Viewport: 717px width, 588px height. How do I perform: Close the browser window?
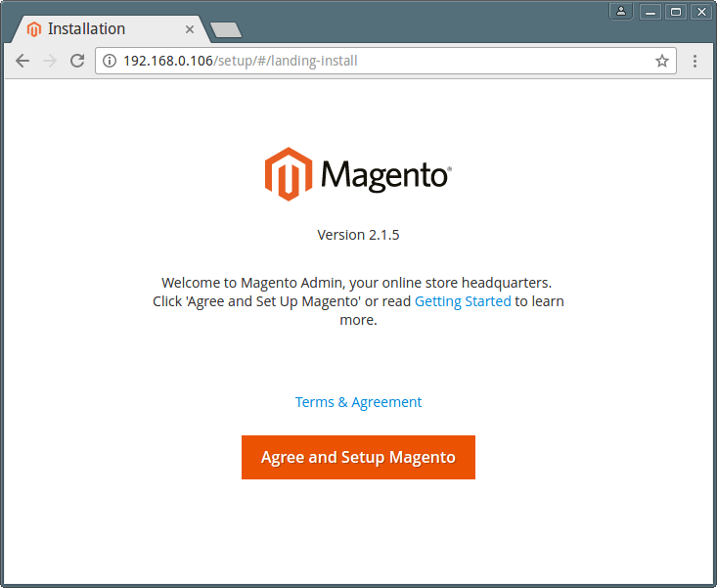701,12
